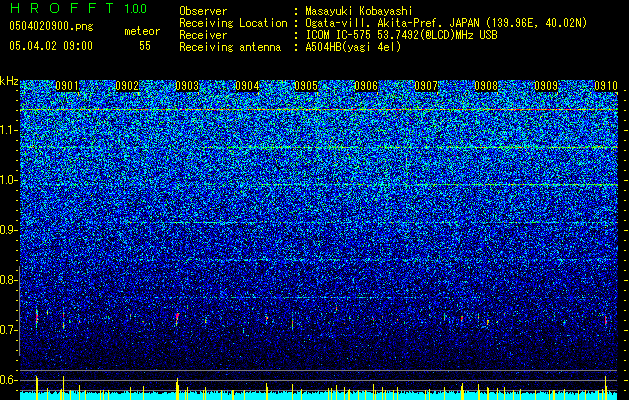Click the 0903 time marker
Viewport: 629px width, 400px height.
tap(187, 86)
